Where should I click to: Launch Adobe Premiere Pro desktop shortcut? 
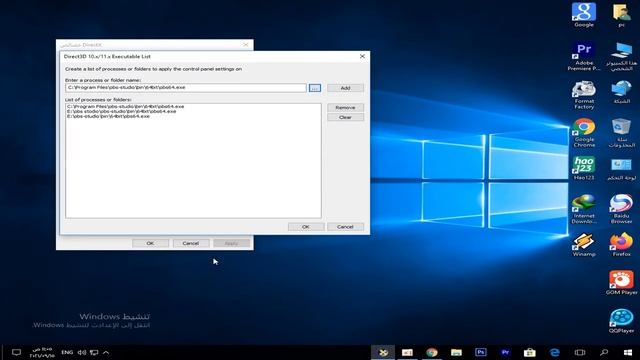pos(584,56)
